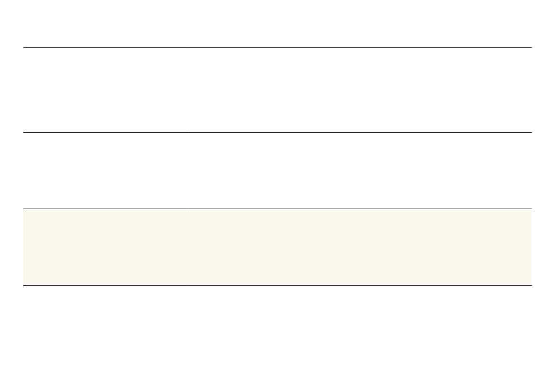Select the beige highlighted row's left cell

pos(106,247)
